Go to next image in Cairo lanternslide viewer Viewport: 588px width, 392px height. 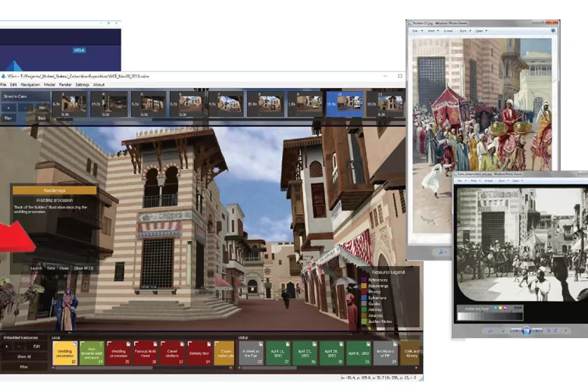(536, 331)
